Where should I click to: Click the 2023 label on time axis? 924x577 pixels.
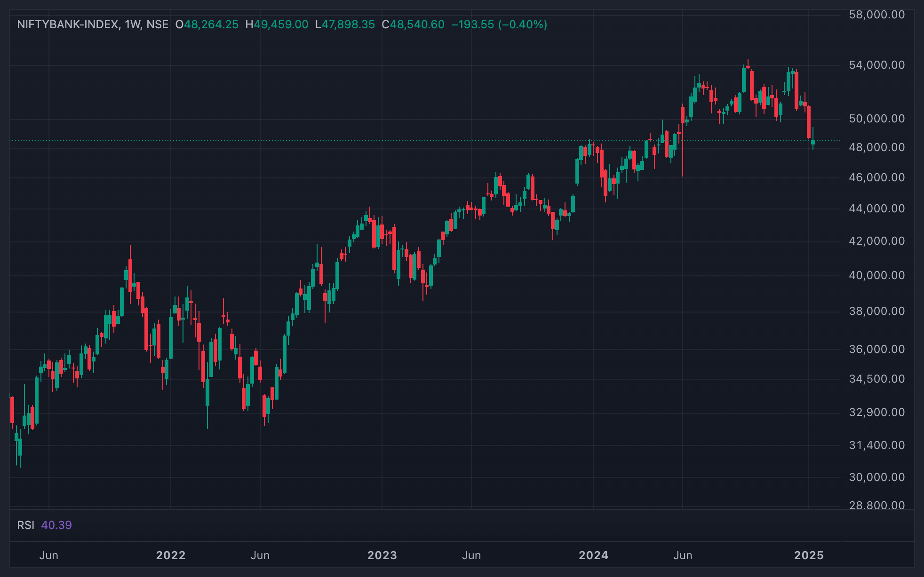pos(382,555)
